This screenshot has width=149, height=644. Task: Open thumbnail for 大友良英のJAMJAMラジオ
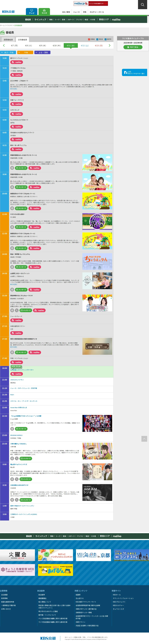[97, 492]
